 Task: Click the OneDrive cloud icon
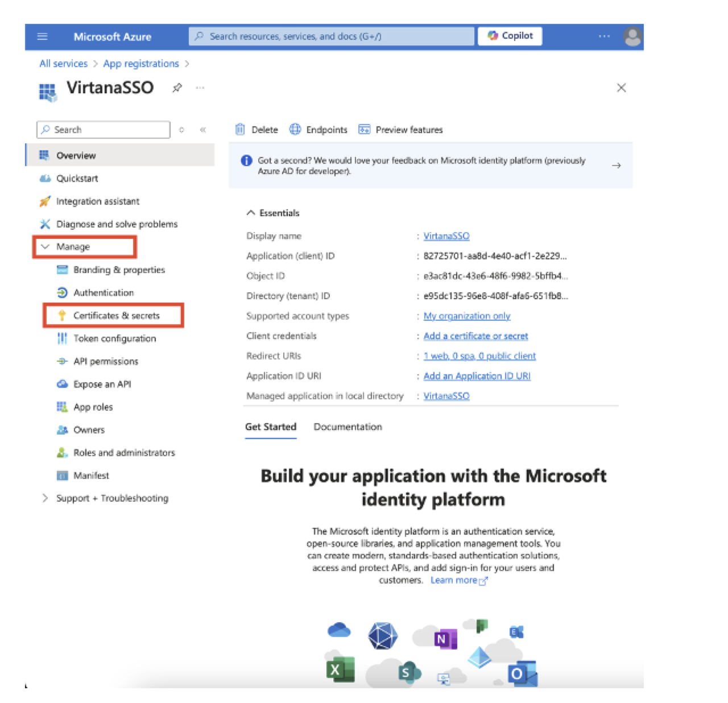(339, 630)
